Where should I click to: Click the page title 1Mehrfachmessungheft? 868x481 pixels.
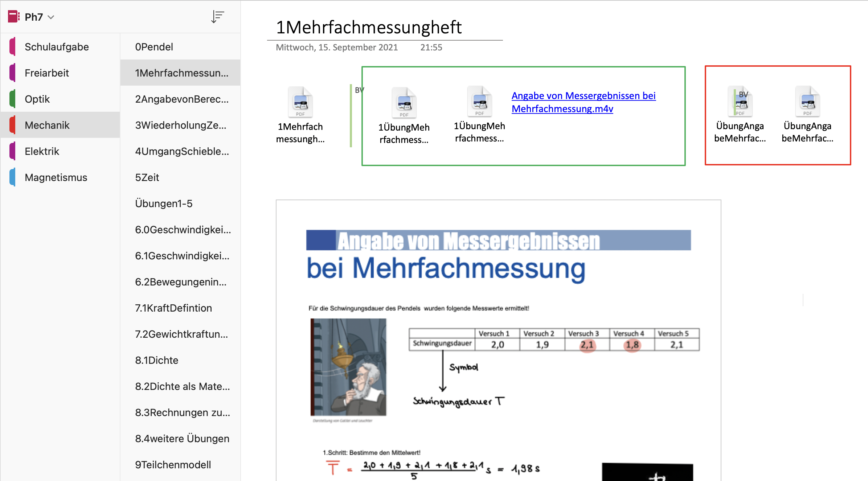[x=369, y=28]
